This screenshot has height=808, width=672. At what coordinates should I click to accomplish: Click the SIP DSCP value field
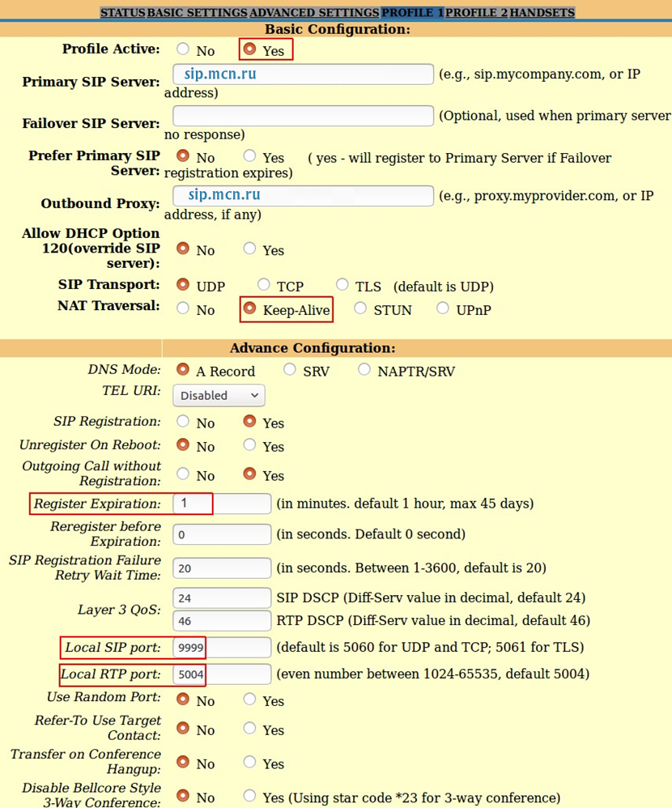coord(222,597)
